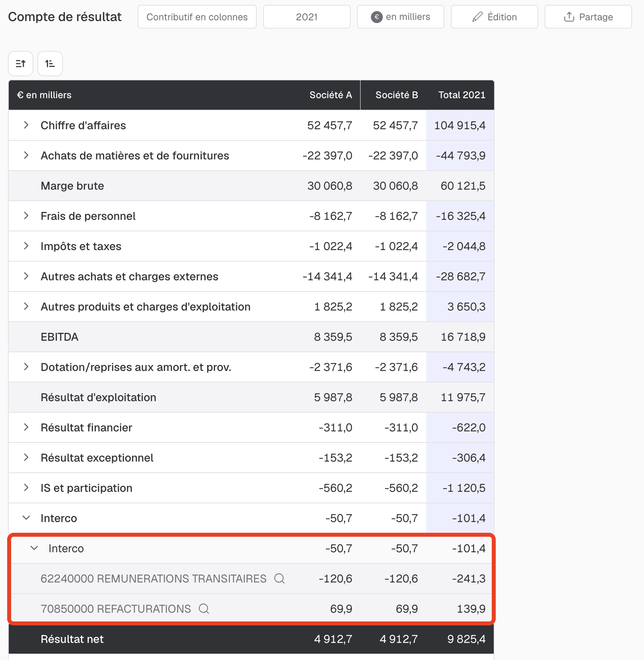
Task: Click total value -306,4
Action: point(469,458)
